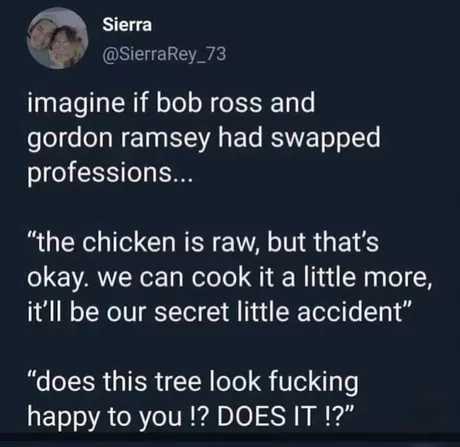Click the word "professions..." in the tweet
This screenshot has height=447, width=460.
click(x=110, y=173)
